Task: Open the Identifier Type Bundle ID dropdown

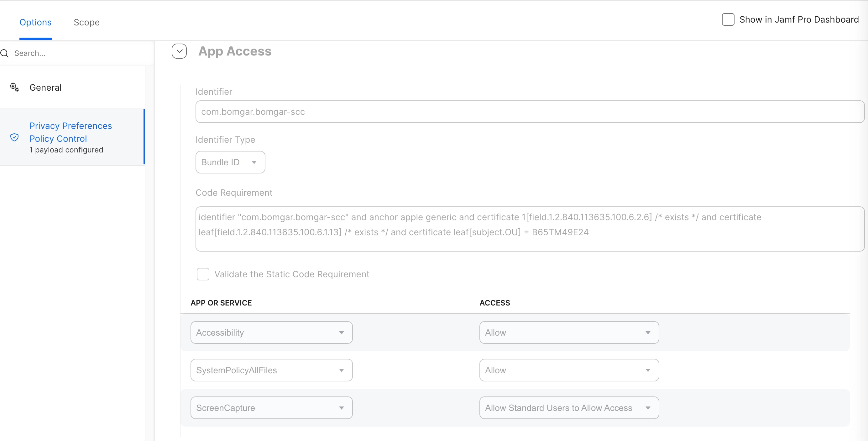Action: click(230, 162)
